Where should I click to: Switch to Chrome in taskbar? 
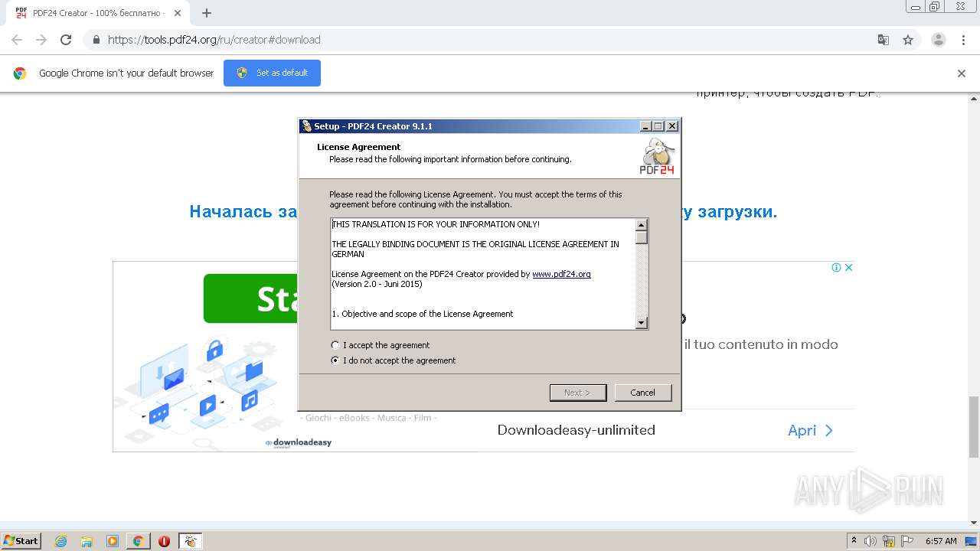pos(139,541)
